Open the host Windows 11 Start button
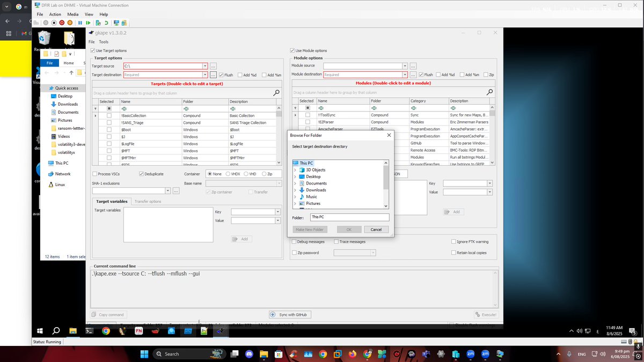 (x=144, y=354)
